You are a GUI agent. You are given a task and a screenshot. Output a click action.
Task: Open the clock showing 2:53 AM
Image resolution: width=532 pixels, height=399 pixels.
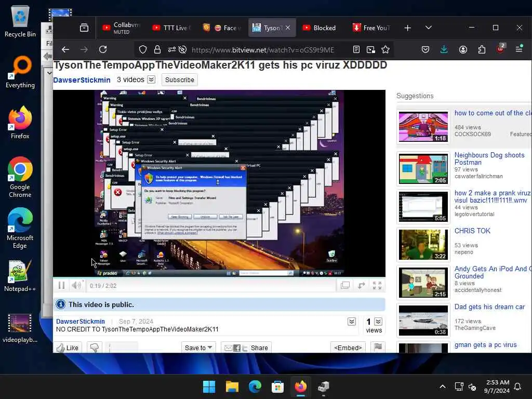pos(497,387)
